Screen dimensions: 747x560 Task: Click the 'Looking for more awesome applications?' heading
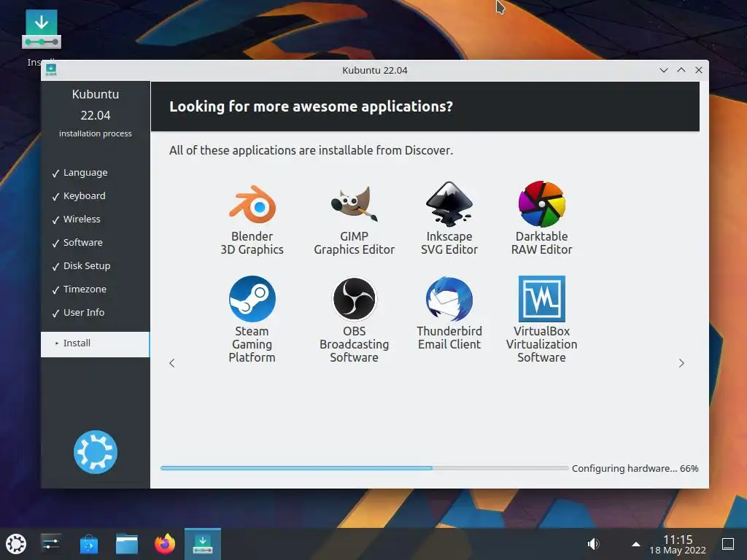point(311,106)
